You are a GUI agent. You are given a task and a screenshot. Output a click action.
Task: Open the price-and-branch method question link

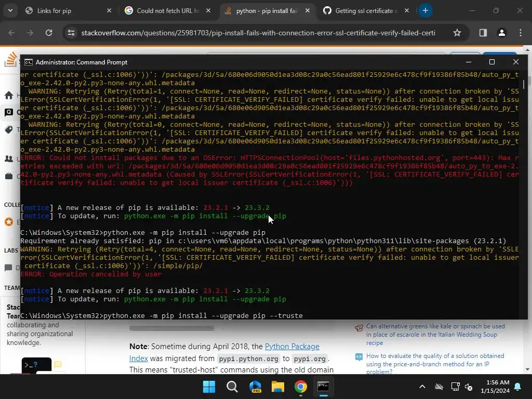[435, 364]
